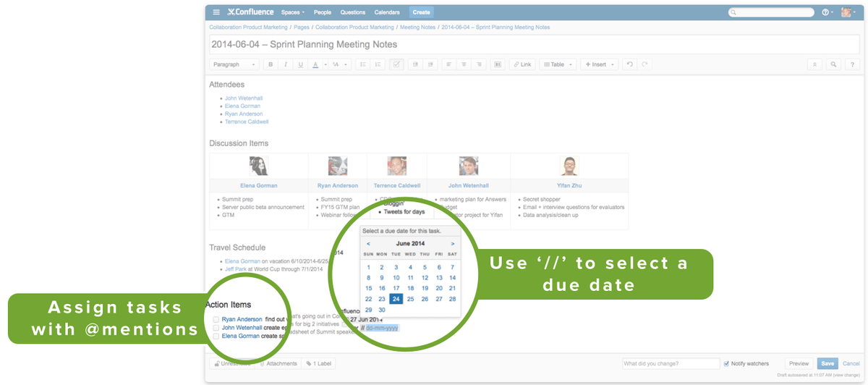Open the People menu item

[323, 12]
